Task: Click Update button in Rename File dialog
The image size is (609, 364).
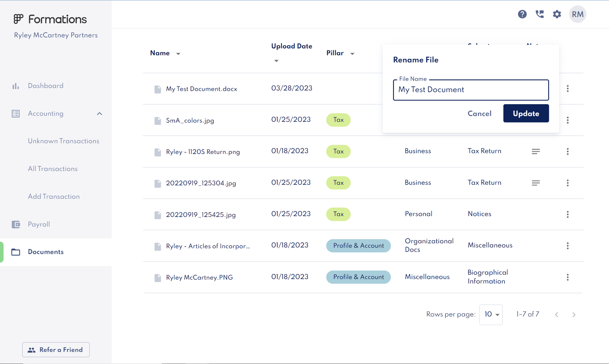Action: coord(526,114)
